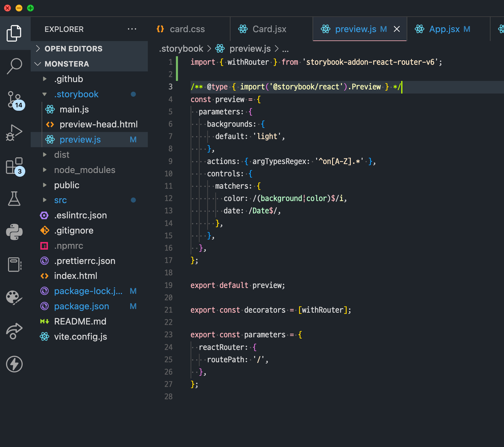Open the notebook icon in activity bar
This screenshot has width=504, height=447.
tap(14, 265)
